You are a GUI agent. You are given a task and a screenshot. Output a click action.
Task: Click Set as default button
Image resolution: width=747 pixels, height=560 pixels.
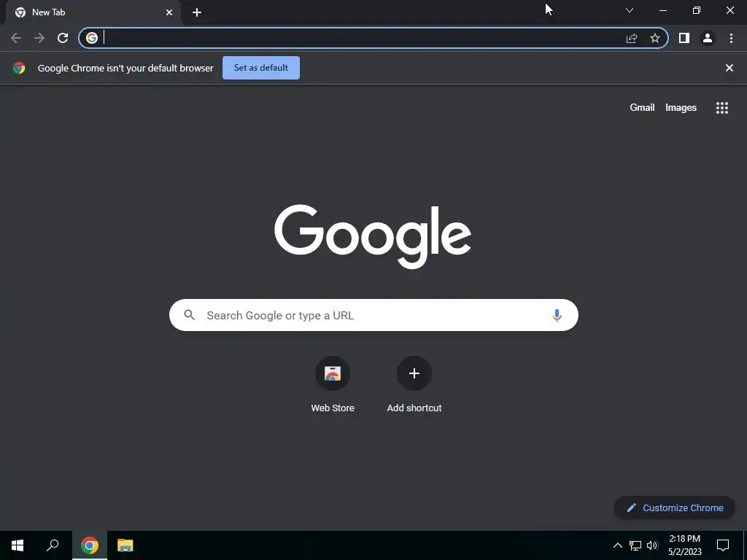coord(261,68)
